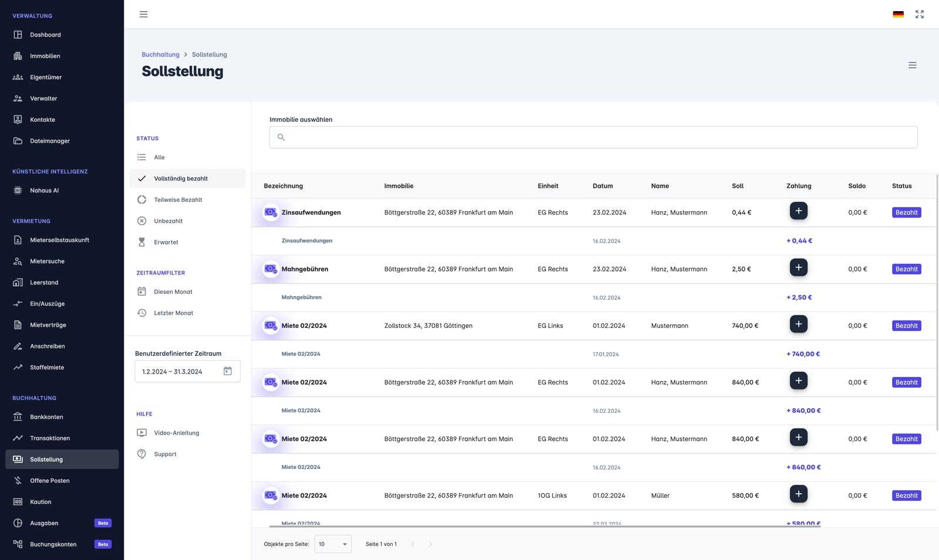Open Transaktionen in the sidebar

[50, 438]
